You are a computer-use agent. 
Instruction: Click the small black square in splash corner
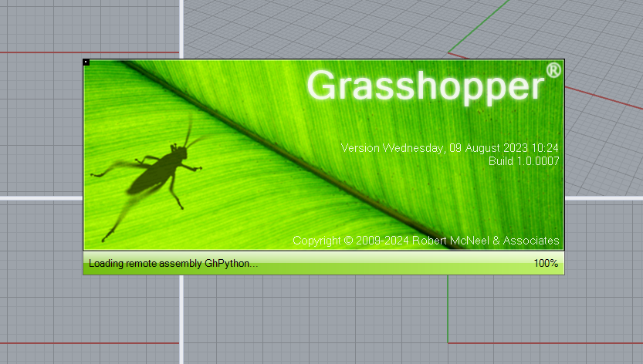tap(86, 62)
